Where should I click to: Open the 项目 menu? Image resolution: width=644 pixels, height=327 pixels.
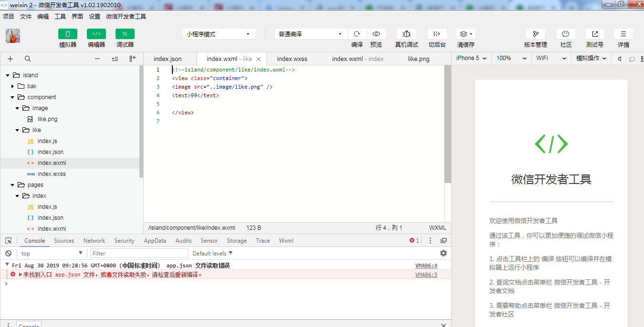[x=9, y=16]
